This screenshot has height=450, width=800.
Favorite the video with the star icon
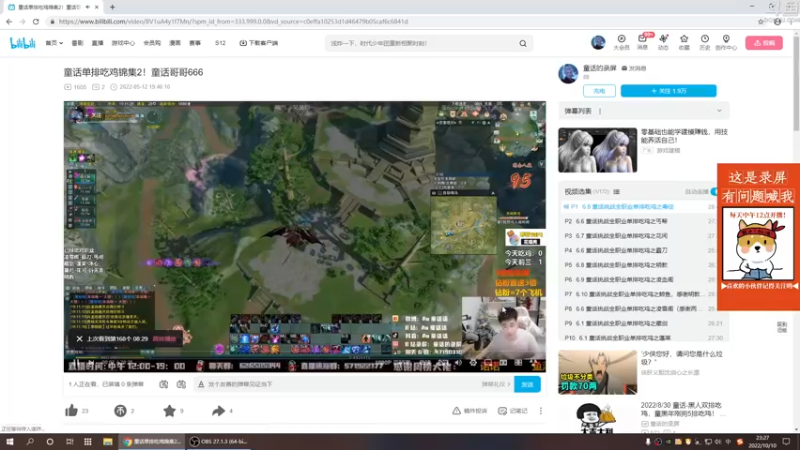click(169, 411)
